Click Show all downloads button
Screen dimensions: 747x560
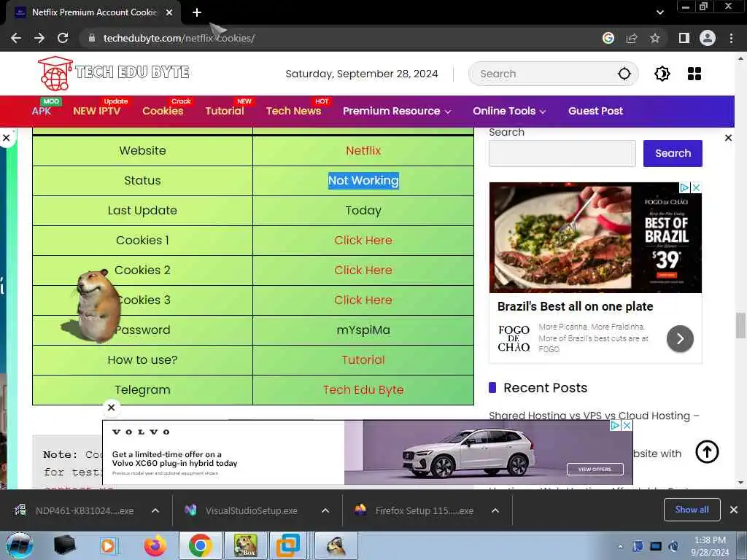point(692,510)
